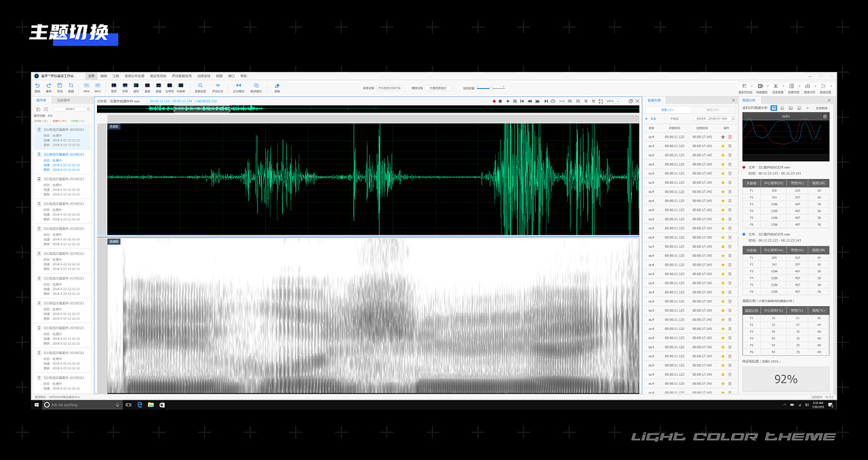Open the 播放设备 playback device dropdown

[439, 88]
